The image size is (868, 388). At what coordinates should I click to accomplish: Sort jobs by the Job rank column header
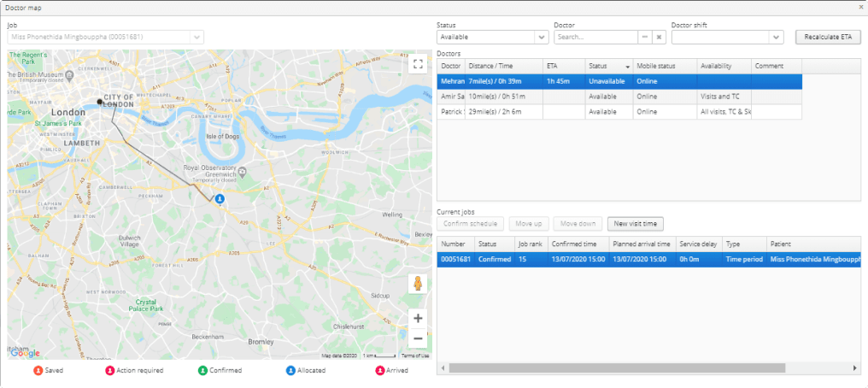click(x=531, y=244)
